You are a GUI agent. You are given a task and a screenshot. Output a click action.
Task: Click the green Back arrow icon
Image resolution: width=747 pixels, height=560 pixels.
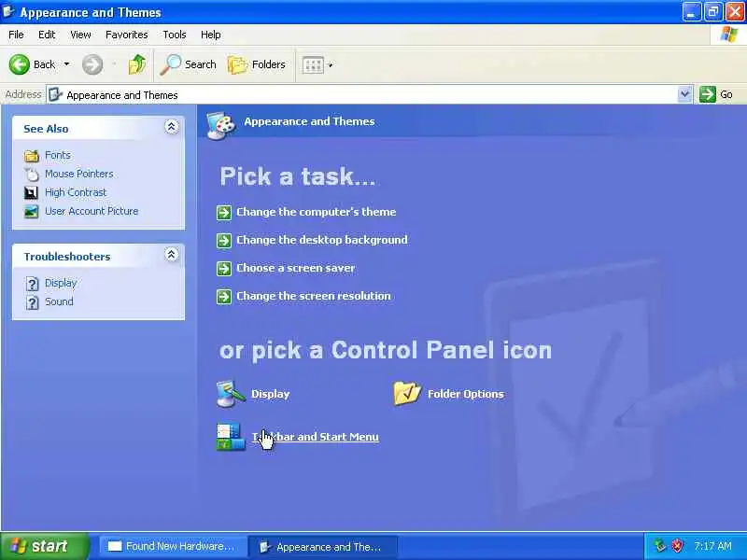20,64
